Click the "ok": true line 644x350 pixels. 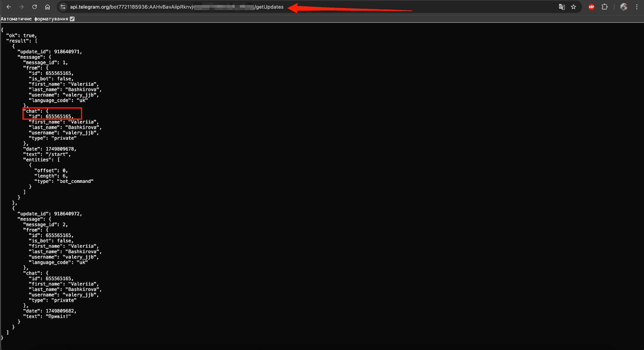point(21,35)
